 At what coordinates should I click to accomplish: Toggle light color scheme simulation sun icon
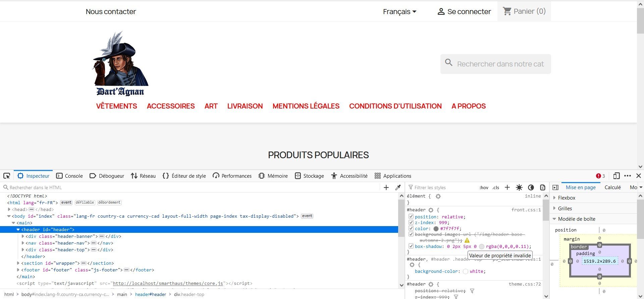coord(519,187)
